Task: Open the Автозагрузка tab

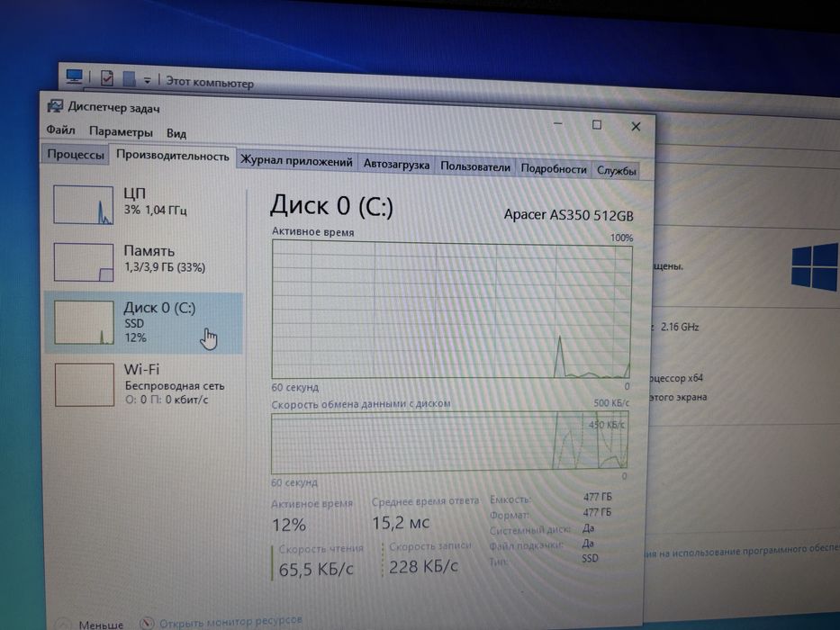Action: pyautogui.click(x=396, y=165)
